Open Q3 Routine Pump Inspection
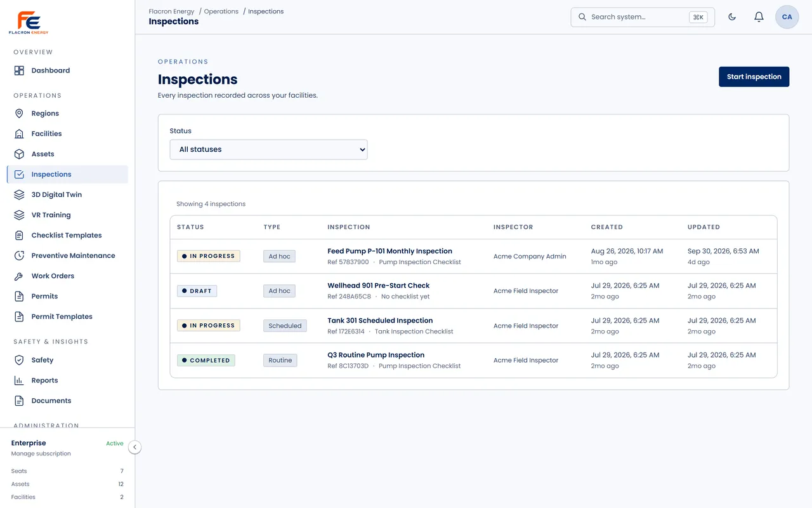 tap(376, 355)
